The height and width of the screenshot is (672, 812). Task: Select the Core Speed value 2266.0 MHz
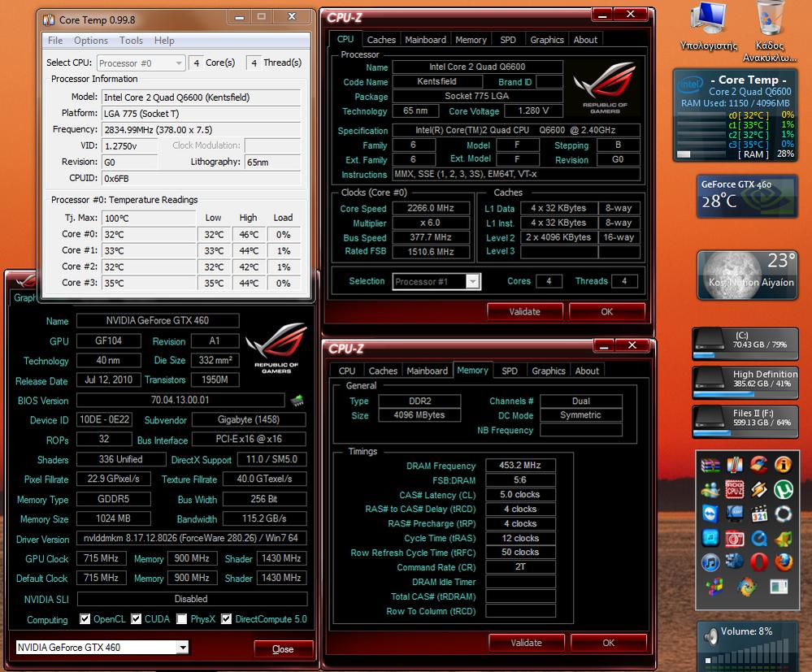coord(431,208)
